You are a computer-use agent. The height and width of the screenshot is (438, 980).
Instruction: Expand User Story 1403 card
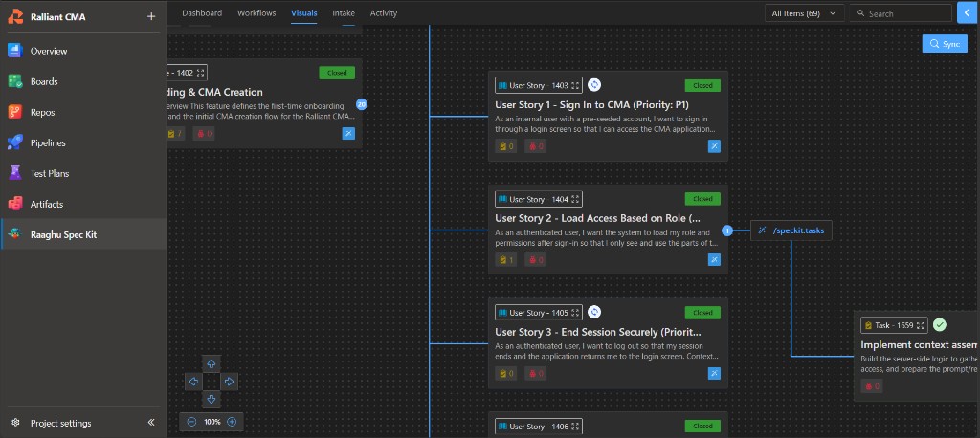(x=575, y=85)
